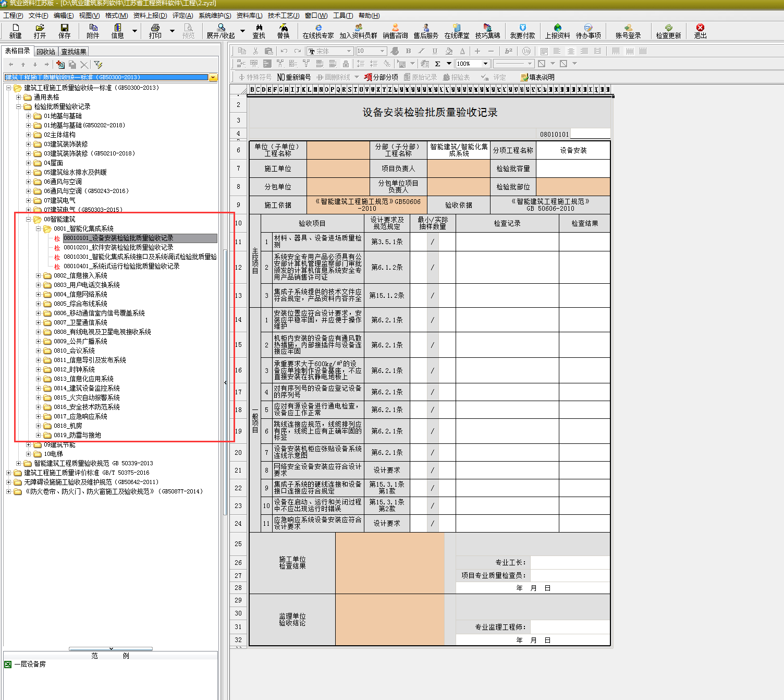This screenshot has height=700, width=784.
Task: Click the 保存 (Save) toolbar icon
Action: click(65, 31)
